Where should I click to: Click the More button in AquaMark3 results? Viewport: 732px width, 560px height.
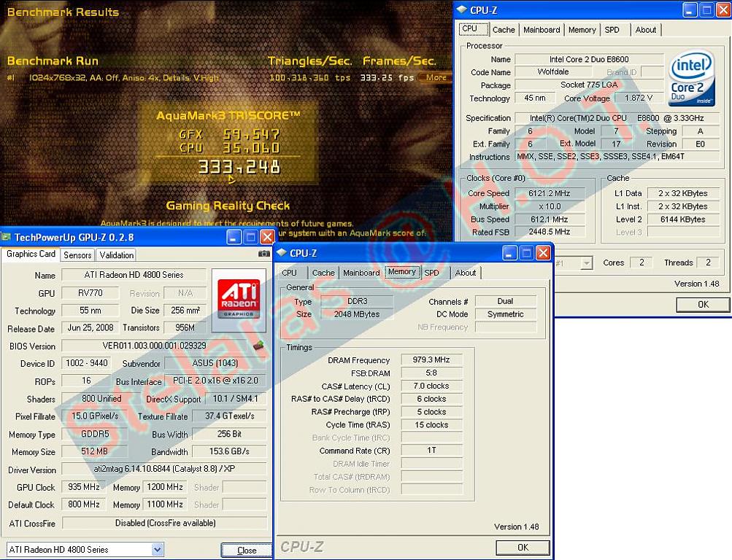(x=436, y=77)
